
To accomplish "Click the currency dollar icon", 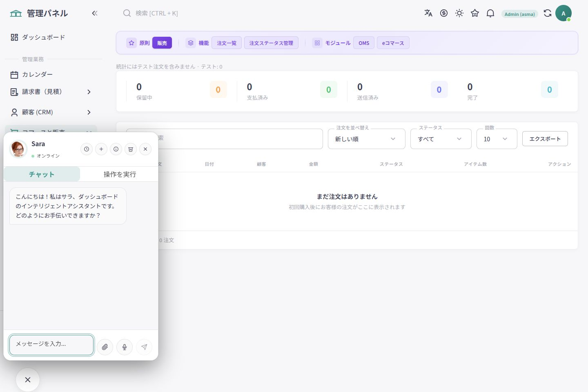I will pyautogui.click(x=444, y=13).
